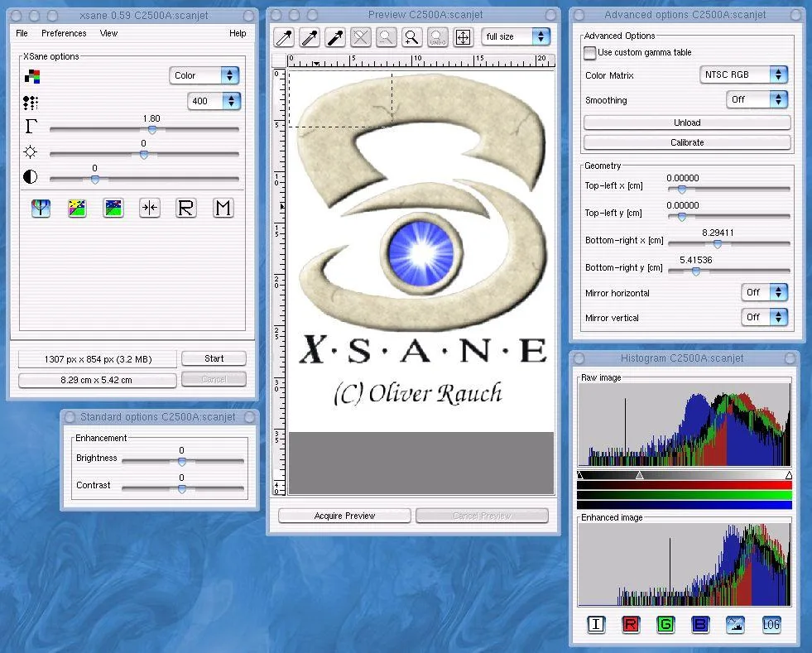Click the blue eye in the preview image
Screen dimensions: 812x653
(421, 253)
